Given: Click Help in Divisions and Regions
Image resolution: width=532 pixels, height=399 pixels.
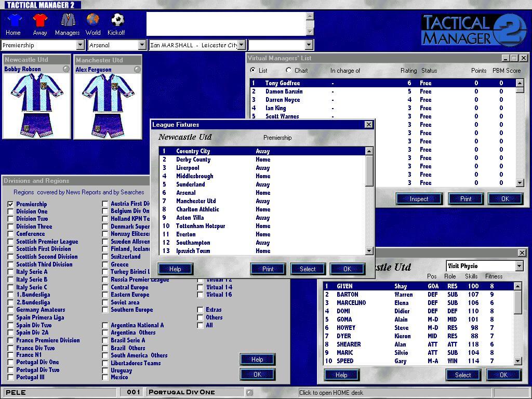Looking at the screenshot, I should click(257, 360).
